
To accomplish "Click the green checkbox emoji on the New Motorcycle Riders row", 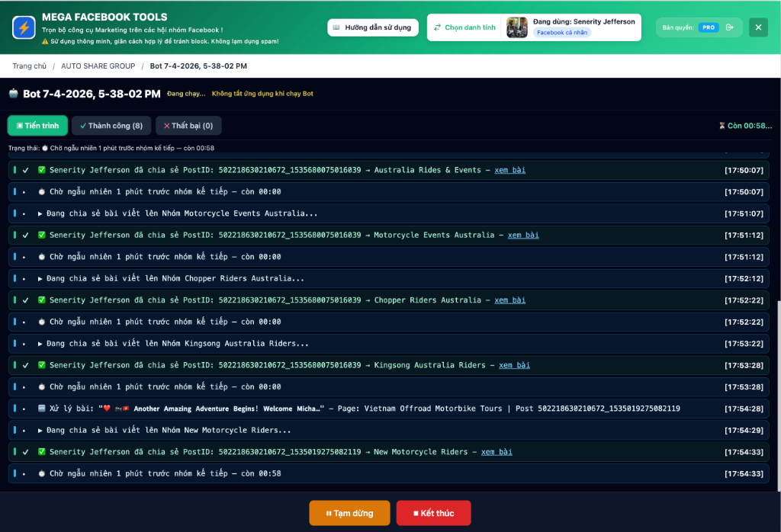I will click(x=42, y=452).
